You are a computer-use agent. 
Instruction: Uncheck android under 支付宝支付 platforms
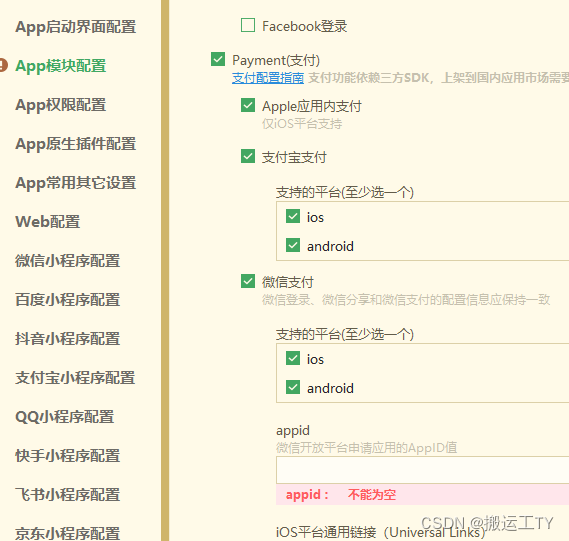pos(293,245)
